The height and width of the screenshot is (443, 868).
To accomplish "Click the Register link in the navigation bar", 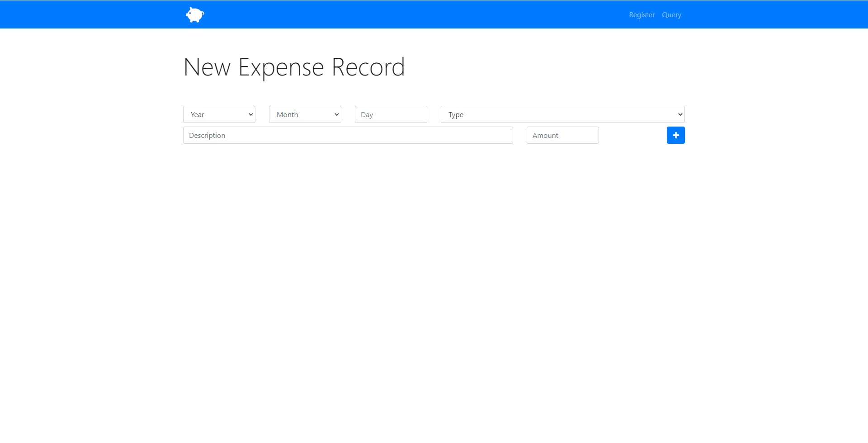I will (642, 14).
